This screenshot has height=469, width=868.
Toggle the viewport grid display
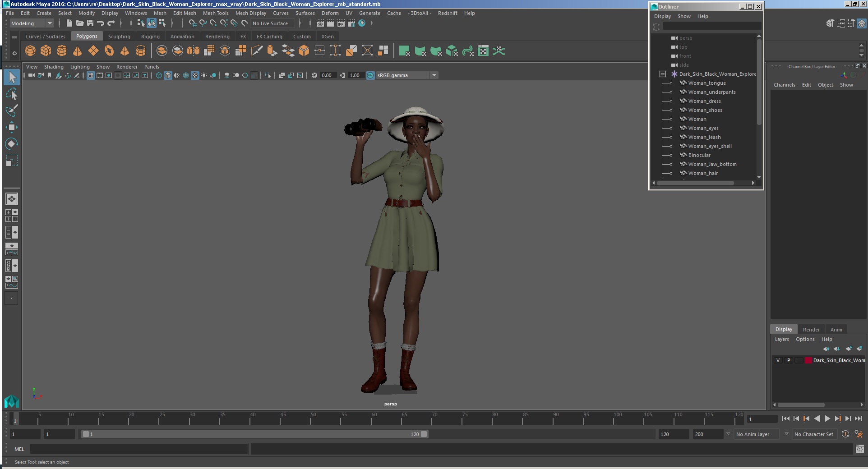point(91,75)
